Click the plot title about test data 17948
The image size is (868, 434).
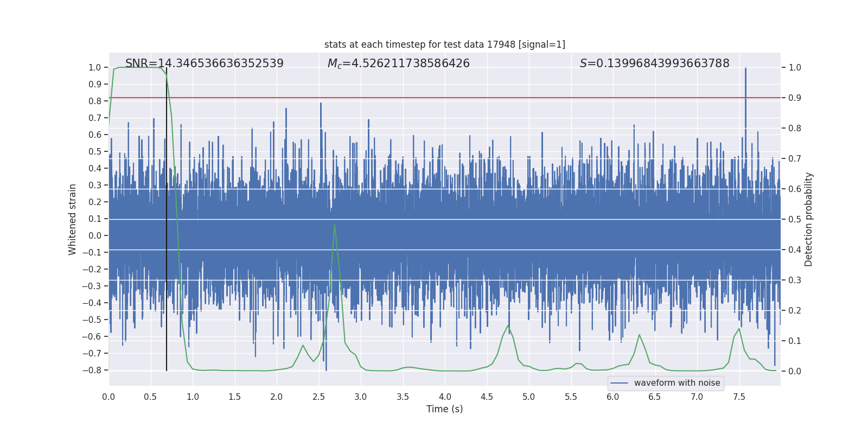click(444, 44)
